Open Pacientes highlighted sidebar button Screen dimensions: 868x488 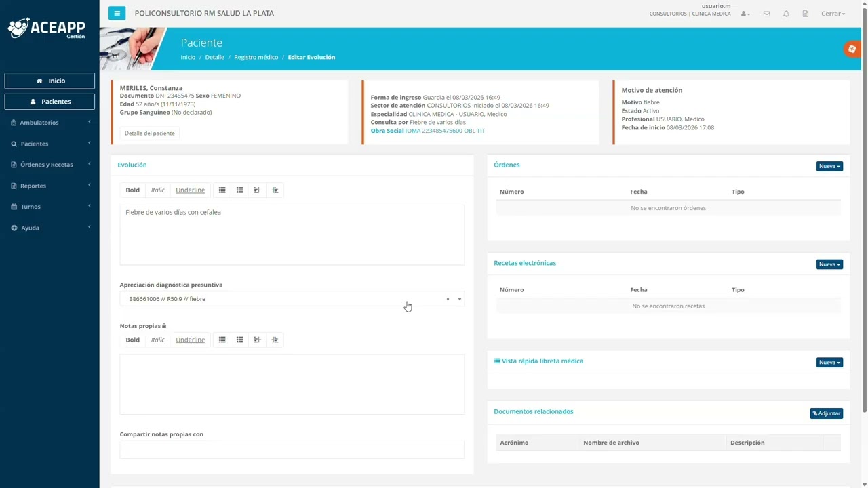click(x=50, y=102)
